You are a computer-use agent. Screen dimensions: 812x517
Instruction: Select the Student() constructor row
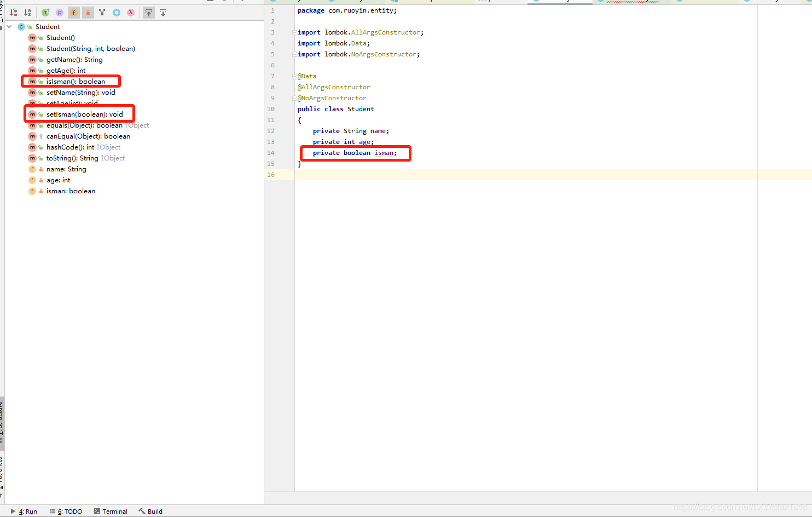tap(61, 38)
